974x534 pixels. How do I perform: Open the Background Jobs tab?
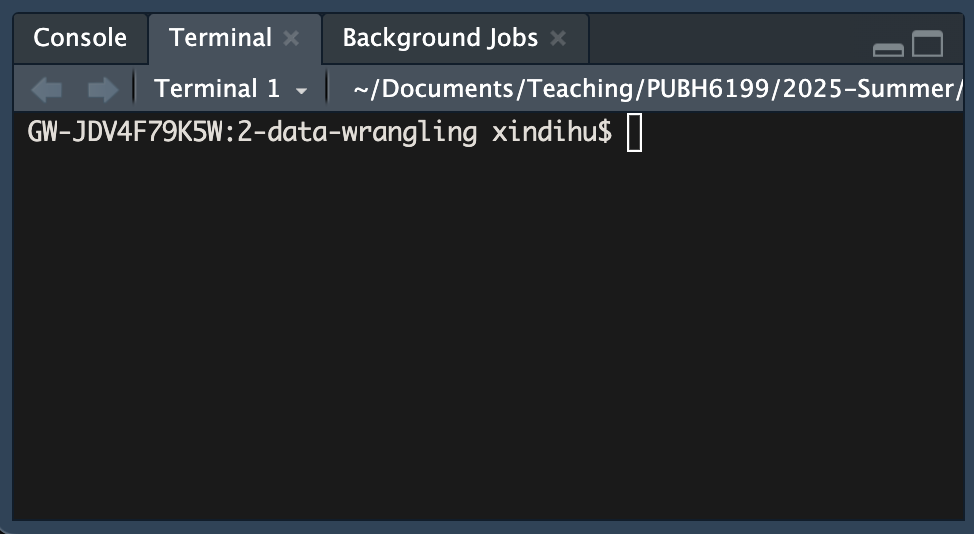pyautogui.click(x=440, y=39)
